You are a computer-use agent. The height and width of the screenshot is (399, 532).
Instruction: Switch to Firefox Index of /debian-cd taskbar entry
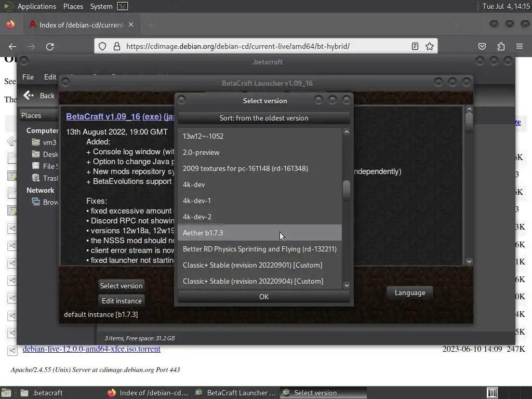(149, 393)
